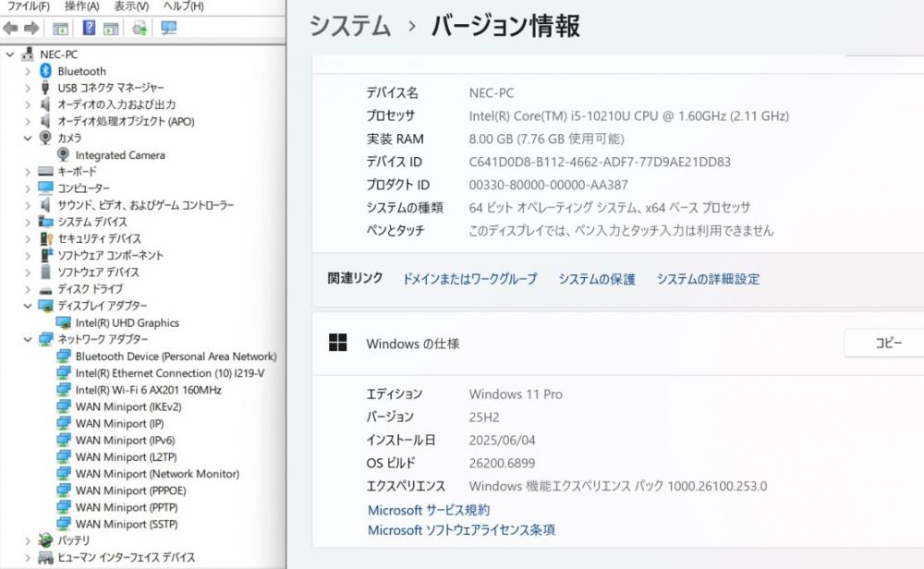Select the キーボード keyboard icon

click(45, 172)
